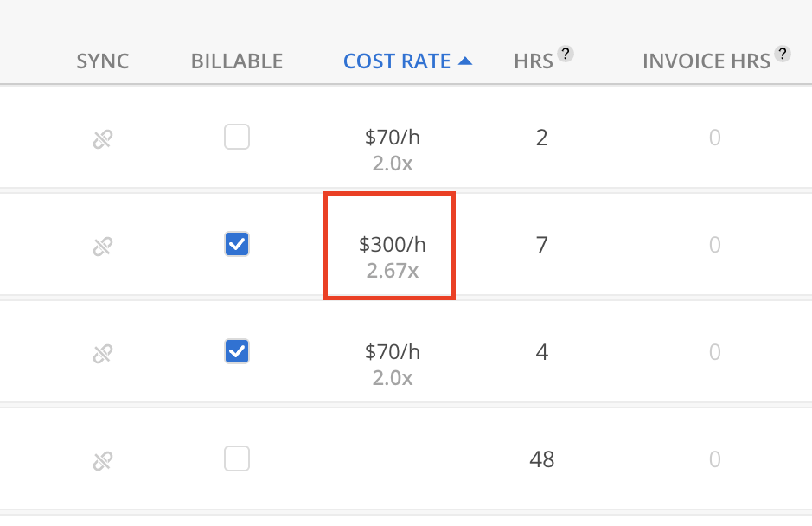Click the empty cost rate cell in the 48-hour row

coord(393,459)
